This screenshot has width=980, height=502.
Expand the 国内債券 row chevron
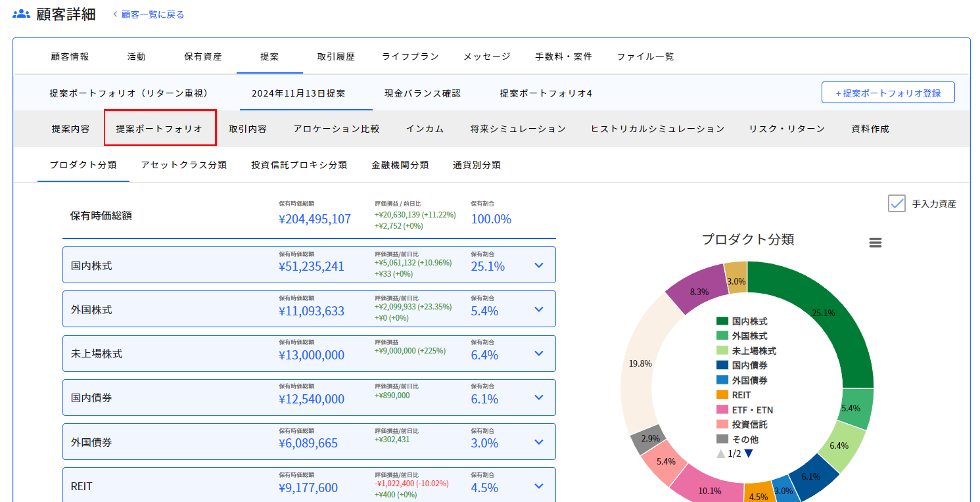(539, 397)
